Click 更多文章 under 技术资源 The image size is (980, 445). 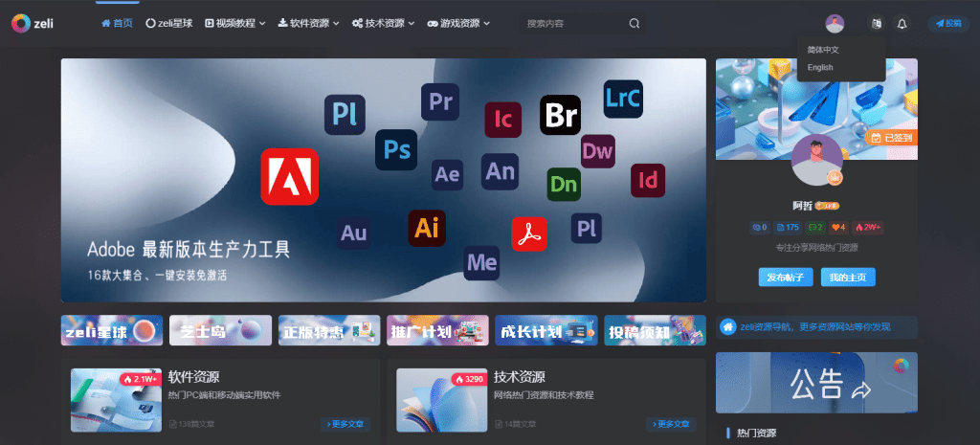(x=671, y=424)
